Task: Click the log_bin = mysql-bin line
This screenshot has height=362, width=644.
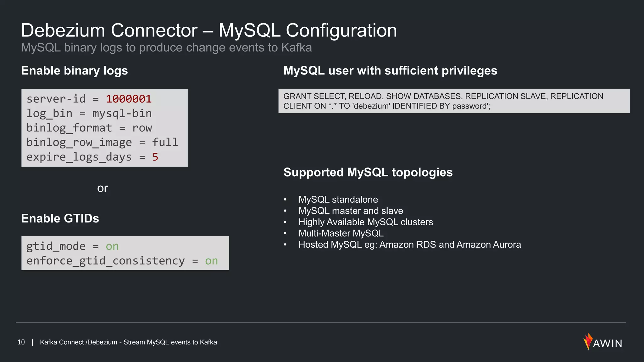Action: [x=89, y=113]
